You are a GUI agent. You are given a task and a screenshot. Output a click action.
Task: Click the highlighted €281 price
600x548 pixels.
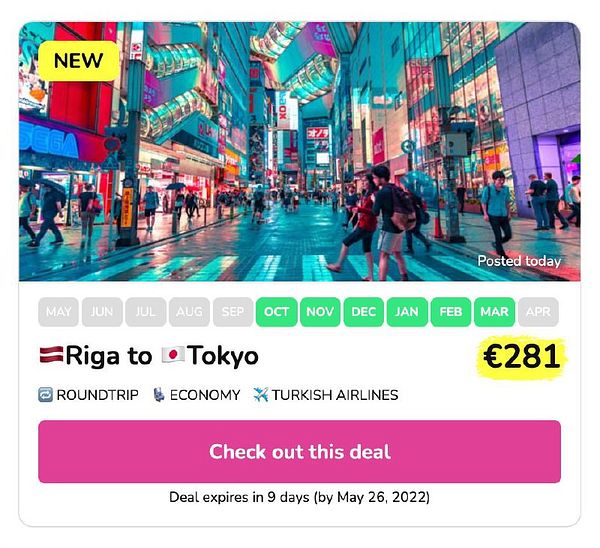click(x=522, y=357)
